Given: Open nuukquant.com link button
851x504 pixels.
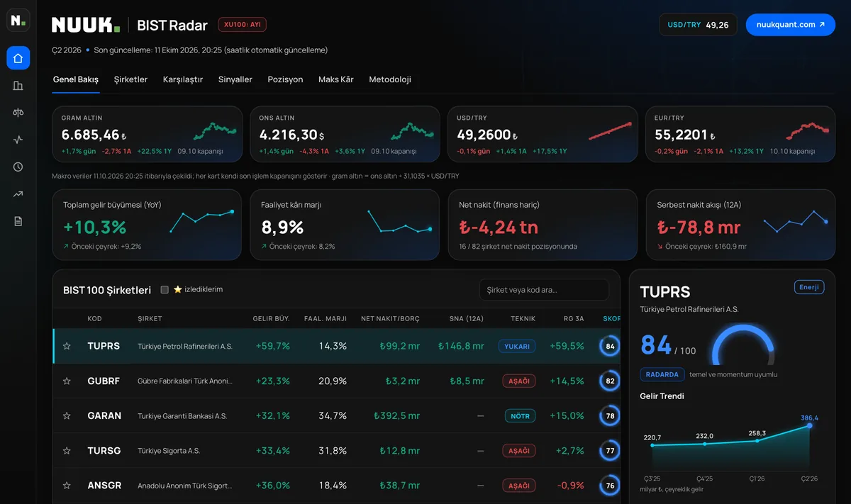Looking at the screenshot, I should (x=791, y=25).
